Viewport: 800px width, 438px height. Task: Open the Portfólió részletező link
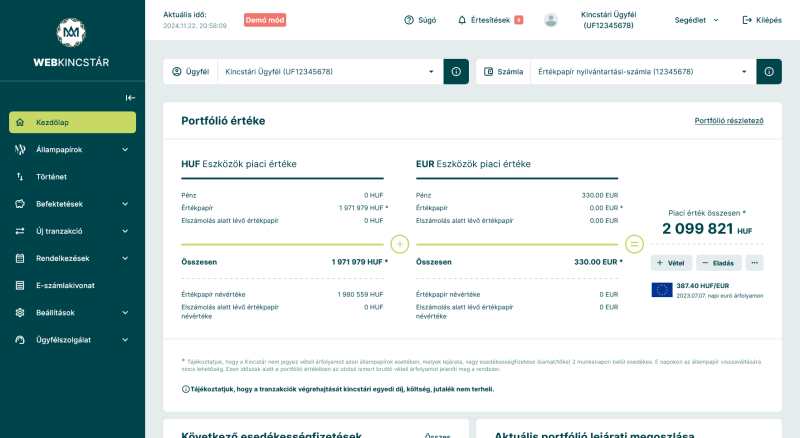(729, 121)
